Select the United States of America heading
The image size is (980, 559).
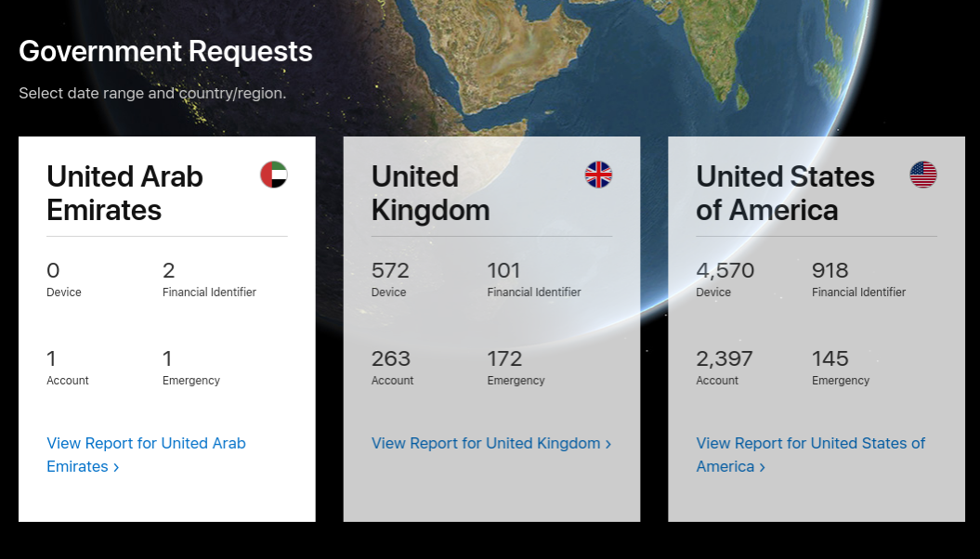(x=785, y=193)
